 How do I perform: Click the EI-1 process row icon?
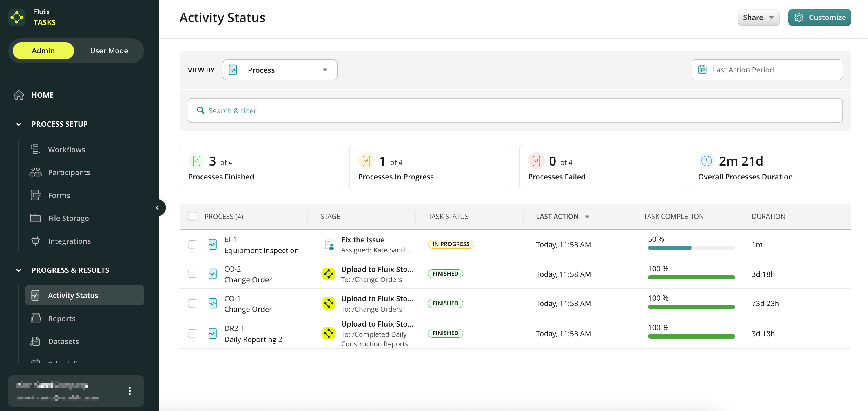213,244
